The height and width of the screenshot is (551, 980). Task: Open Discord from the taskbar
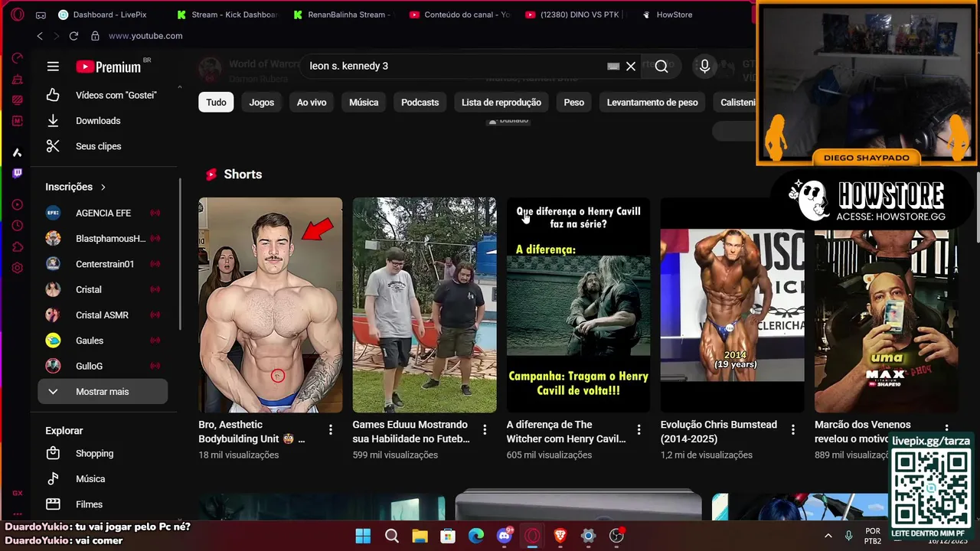pos(505,536)
